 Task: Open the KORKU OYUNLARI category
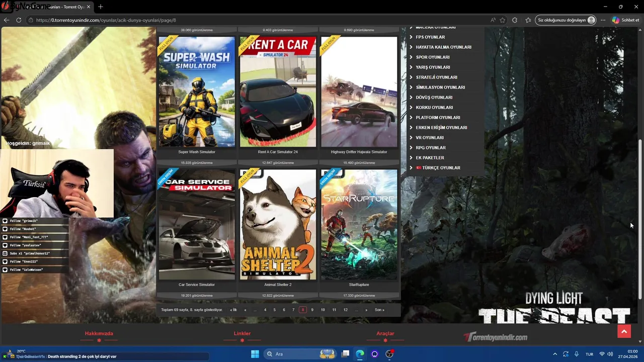click(x=434, y=108)
